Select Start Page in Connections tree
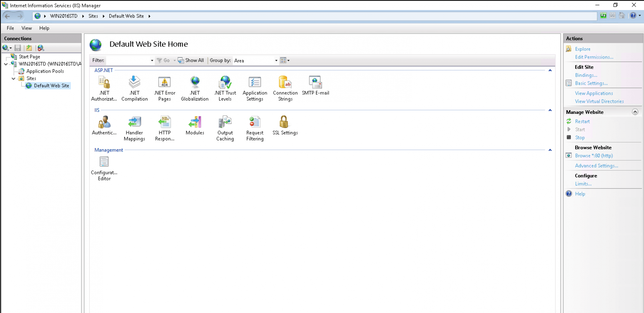The width and height of the screenshot is (644, 313). click(x=29, y=57)
